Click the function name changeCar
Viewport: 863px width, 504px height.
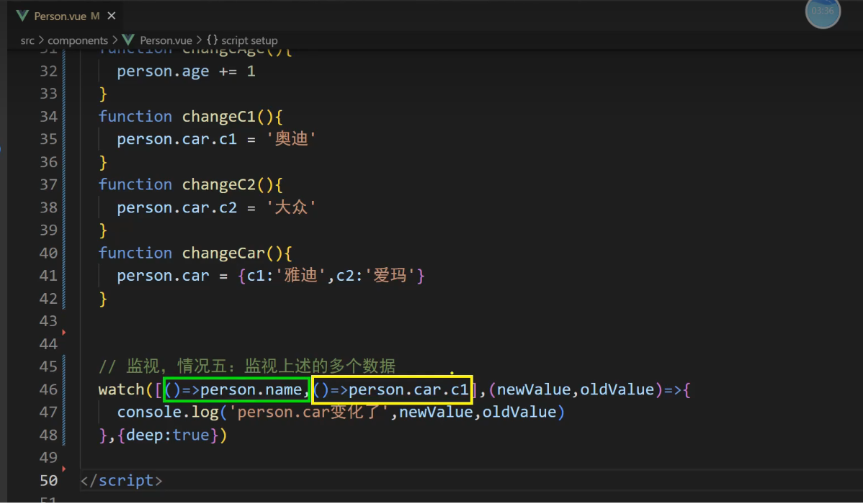coord(223,253)
